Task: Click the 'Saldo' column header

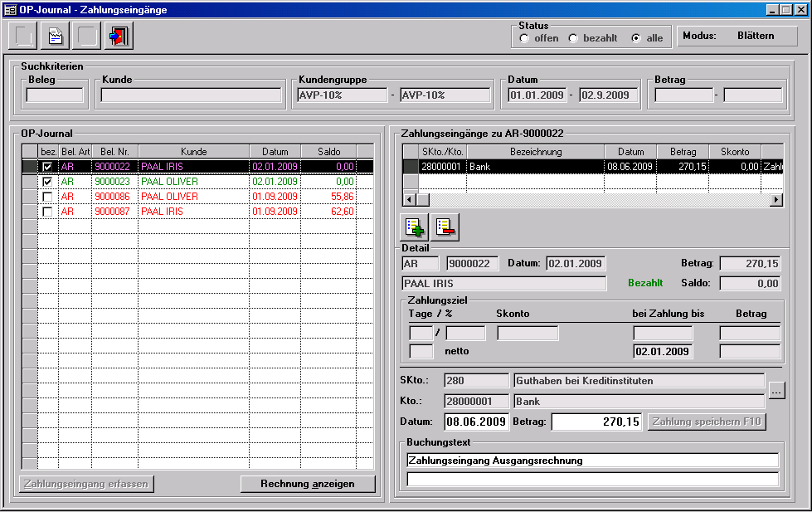Action: click(x=328, y=152)
